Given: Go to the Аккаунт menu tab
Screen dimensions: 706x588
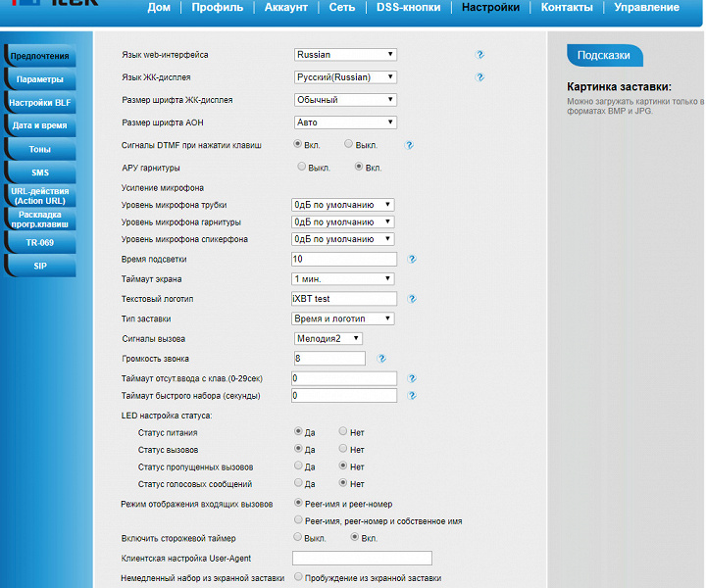Looking at the screenshot, I should point(286,7).
